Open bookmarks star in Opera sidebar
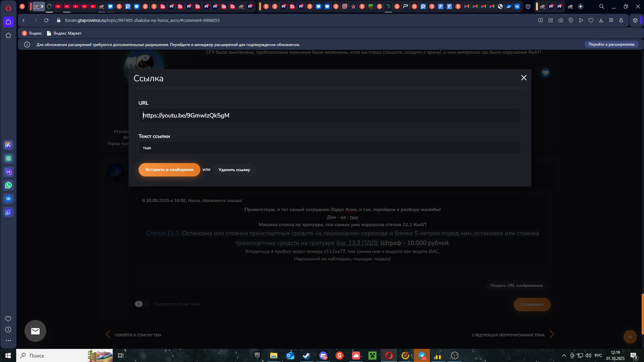644x362 pixels. [8, 35]
